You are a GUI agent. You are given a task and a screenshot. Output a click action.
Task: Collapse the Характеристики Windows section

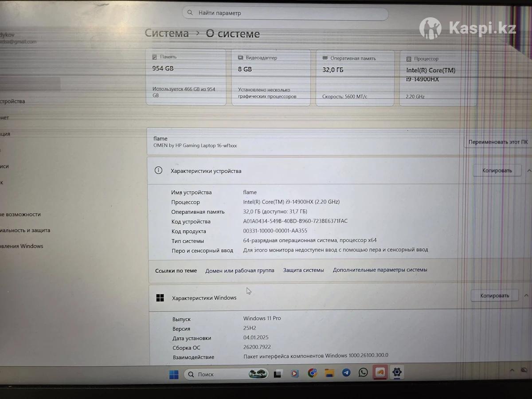pyautogui.click(x=526, y=296)
